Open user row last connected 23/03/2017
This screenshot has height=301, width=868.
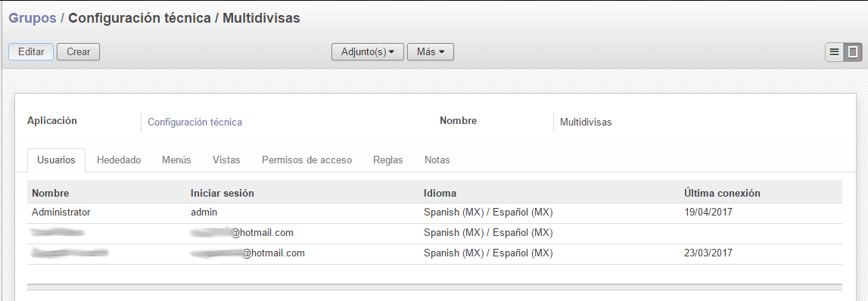pyautogui.click(x=434, y=254)
